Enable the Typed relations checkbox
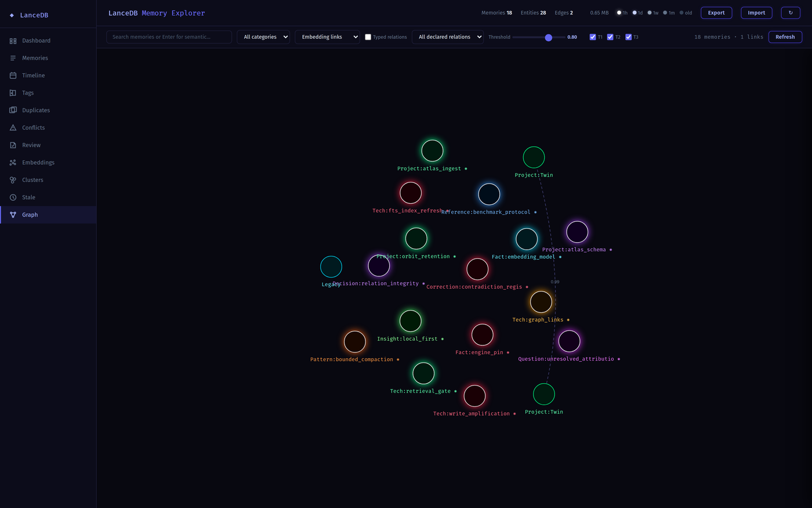This screenshot has height=508, width=812. point(368,37)
